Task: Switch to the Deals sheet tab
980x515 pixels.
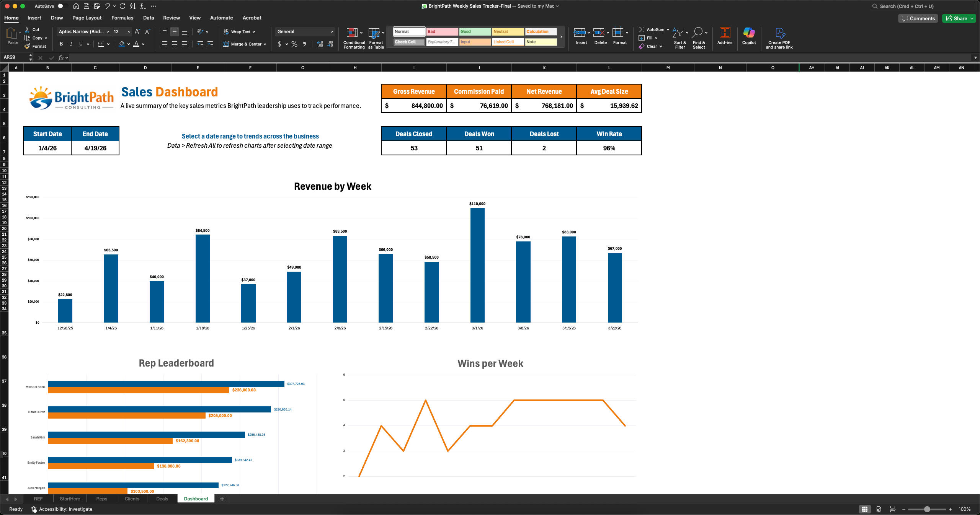Action: coord(162,499)
